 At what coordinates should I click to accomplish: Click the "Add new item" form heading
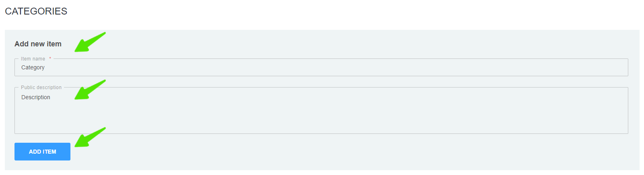coord(38,44)
